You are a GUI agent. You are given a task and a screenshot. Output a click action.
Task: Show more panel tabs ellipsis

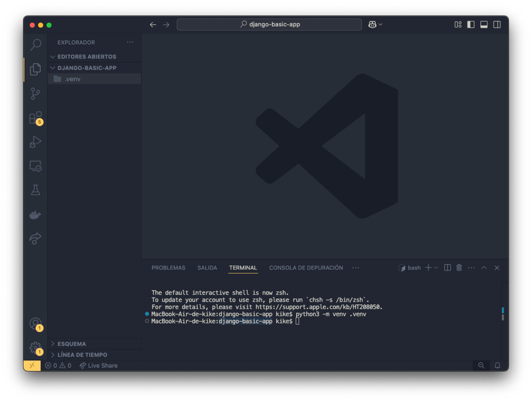[356, 268]
